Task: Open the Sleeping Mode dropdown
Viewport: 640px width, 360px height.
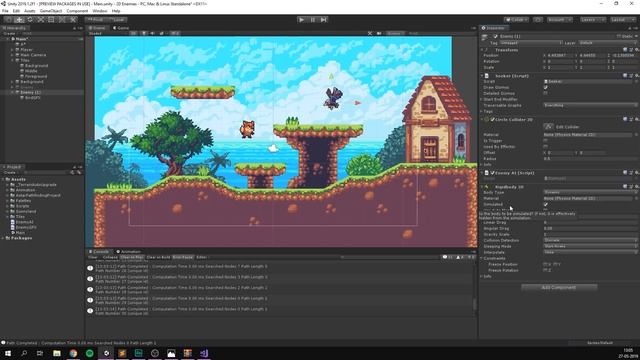Action: click(590, 246)
